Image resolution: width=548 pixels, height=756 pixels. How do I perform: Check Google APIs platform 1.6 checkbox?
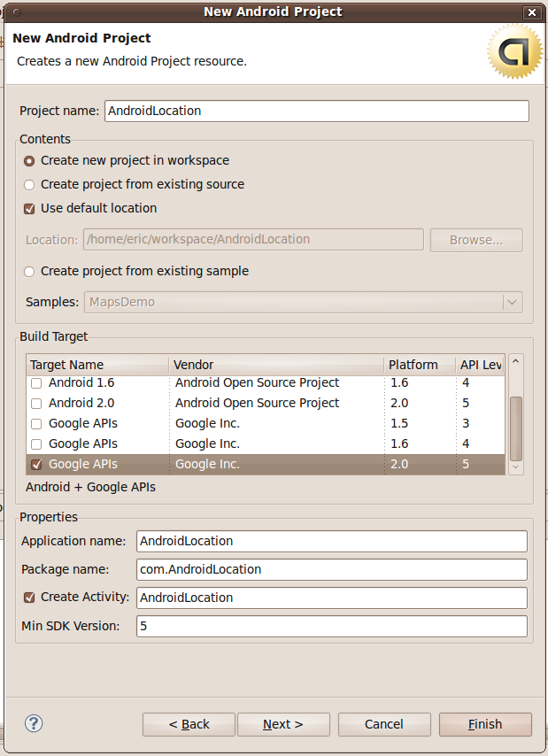(x=36, y=444)
